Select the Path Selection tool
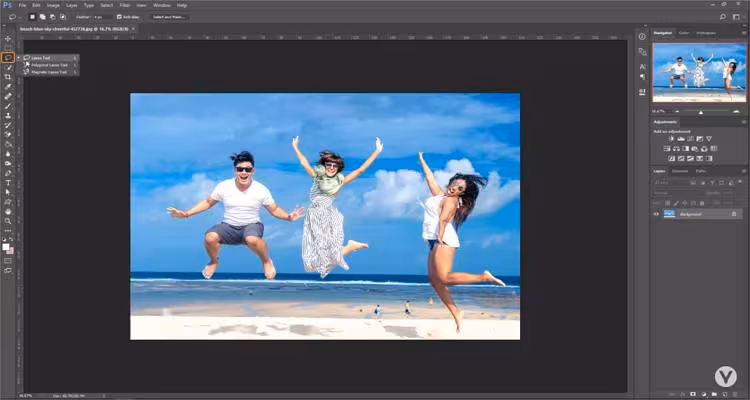The image size is (750, 400). tap(8, 192)
